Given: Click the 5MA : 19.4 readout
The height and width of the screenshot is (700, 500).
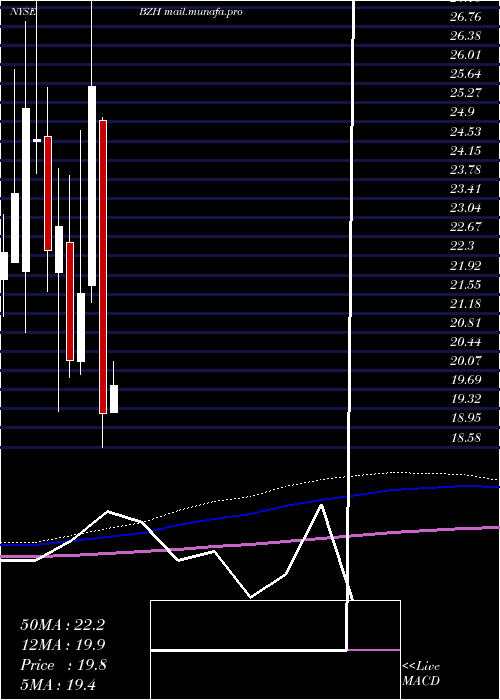Looking at the screenshot, I should (x=58, y=685).
